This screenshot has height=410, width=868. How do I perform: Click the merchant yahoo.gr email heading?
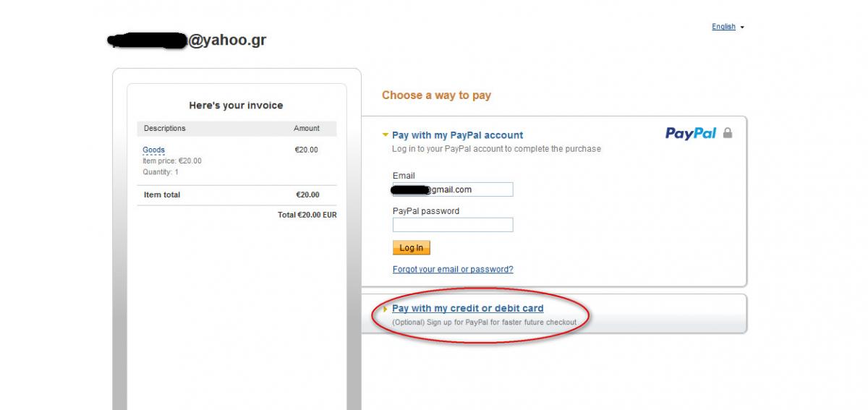[x=187, y=40]
